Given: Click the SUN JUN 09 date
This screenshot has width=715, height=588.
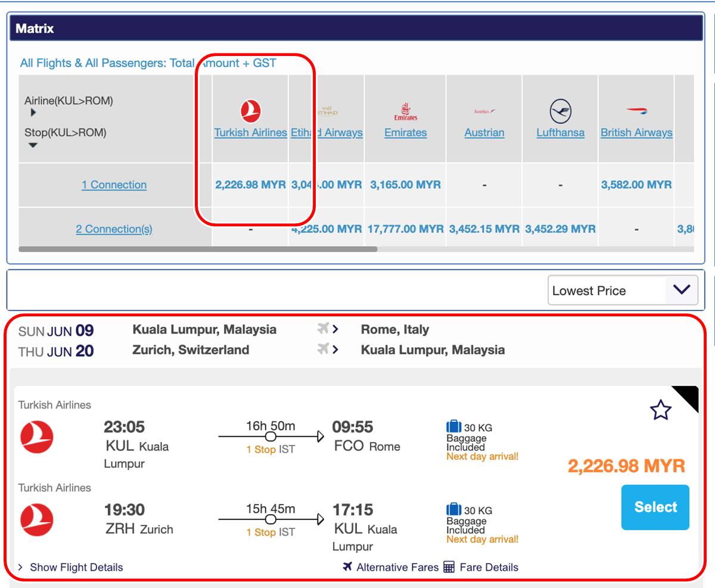Looking at the screenshot, I should [56, 331].
